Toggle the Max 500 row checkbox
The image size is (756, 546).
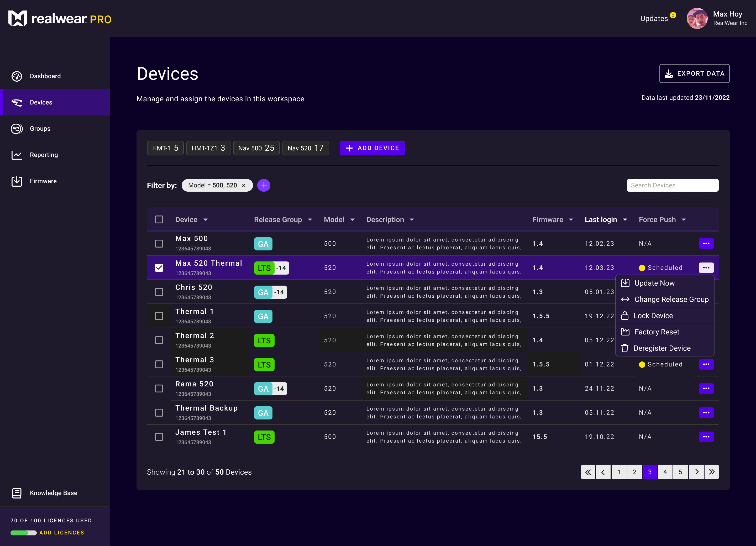(159, 243)
